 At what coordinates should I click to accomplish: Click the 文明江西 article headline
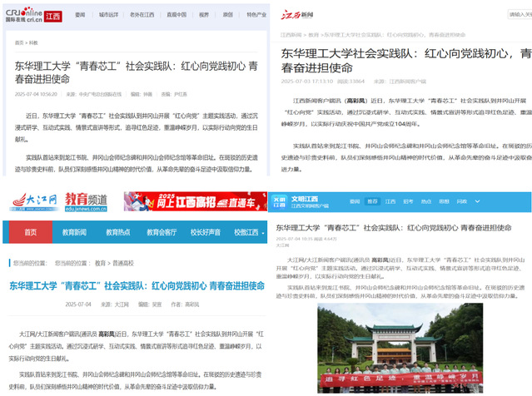tap(394, 228)
